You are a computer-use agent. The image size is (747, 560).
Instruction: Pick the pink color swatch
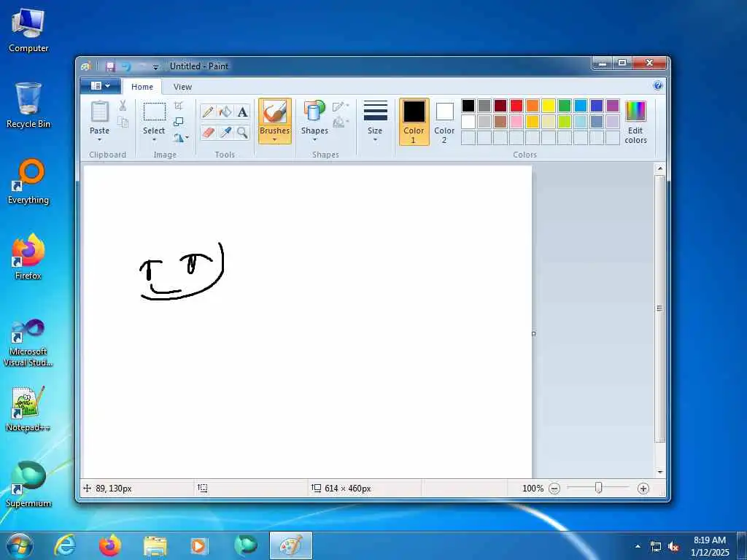pos(516,122)
